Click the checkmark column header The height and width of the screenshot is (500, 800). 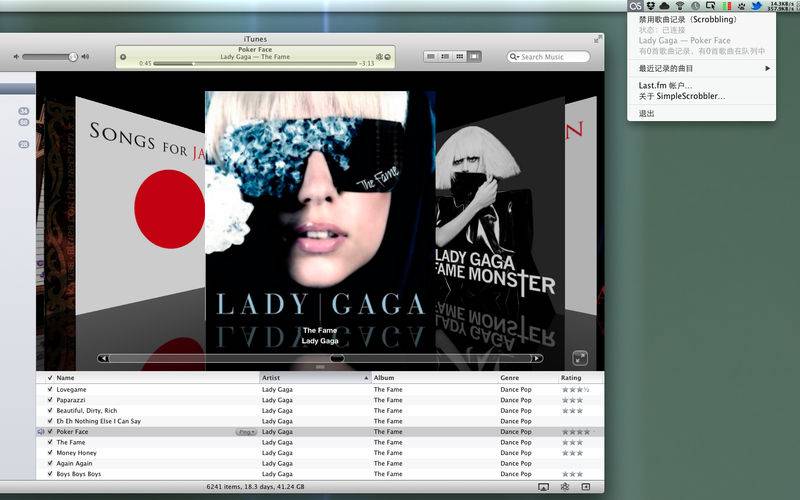(50, 378)
